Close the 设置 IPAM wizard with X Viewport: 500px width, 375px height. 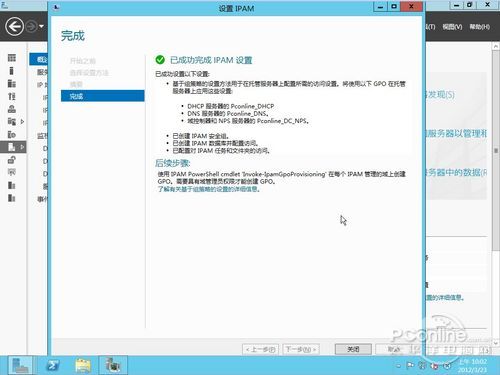point(411,7)
